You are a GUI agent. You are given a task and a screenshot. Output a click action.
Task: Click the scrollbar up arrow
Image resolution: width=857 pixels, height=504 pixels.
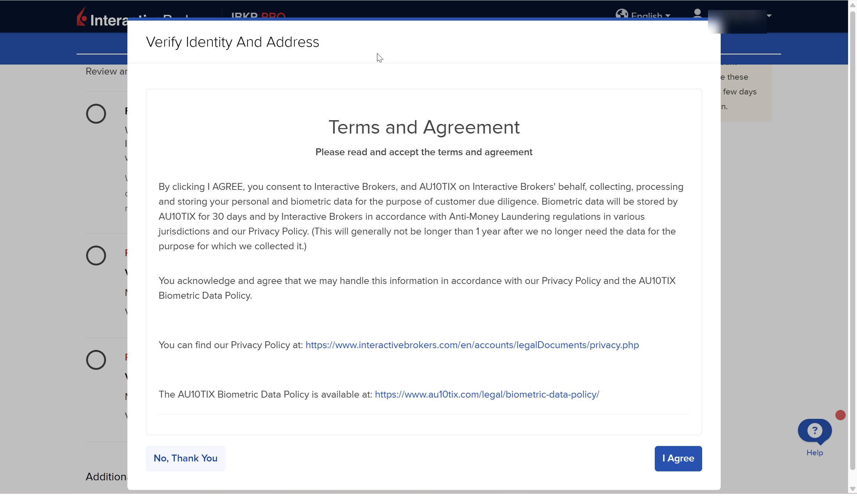(x=852, y=5)
